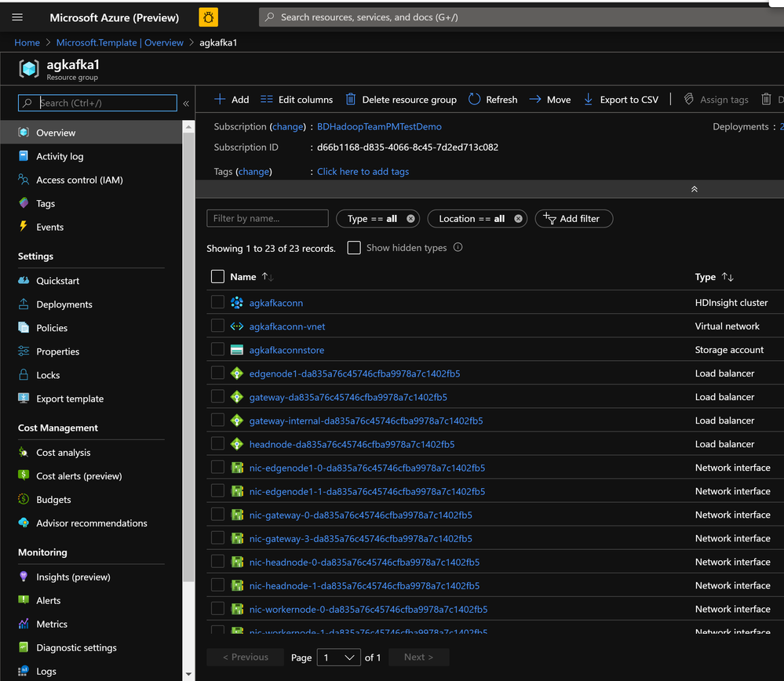Collapse the sidebar with double chevron
The height and width of the screenshot is (681, 784).
(186, 104)
